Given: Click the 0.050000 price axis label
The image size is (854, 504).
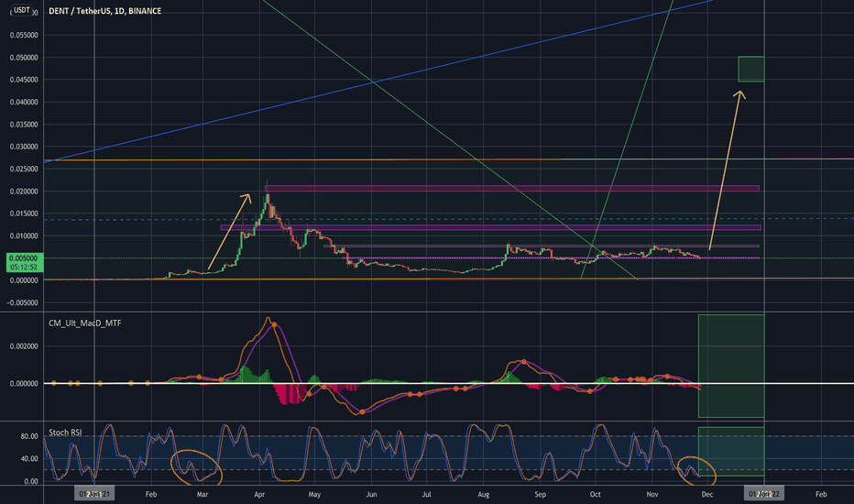Looking at the screenshot, I should (24, 57).
